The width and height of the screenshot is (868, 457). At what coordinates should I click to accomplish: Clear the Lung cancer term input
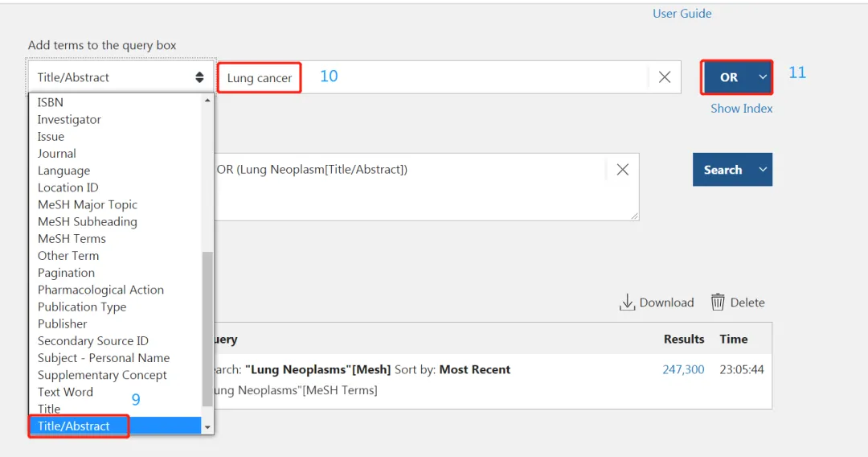[665, 77]
